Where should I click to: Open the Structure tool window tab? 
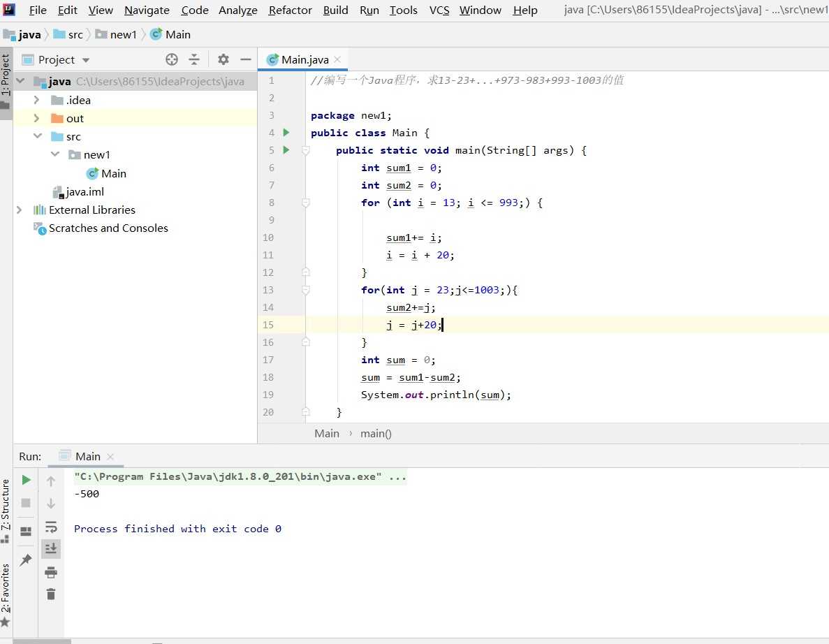coord(6,510)
